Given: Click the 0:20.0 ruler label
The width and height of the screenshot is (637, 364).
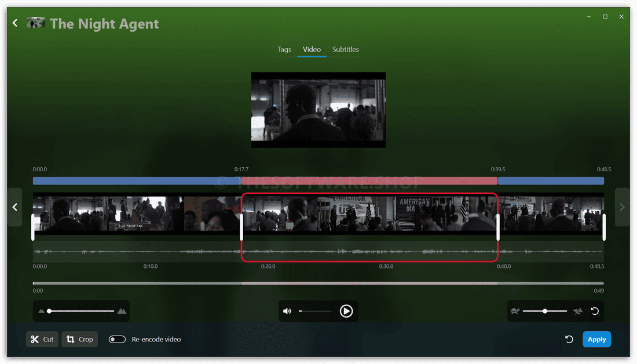Looking at the screenshot, I should click(268, 266).
